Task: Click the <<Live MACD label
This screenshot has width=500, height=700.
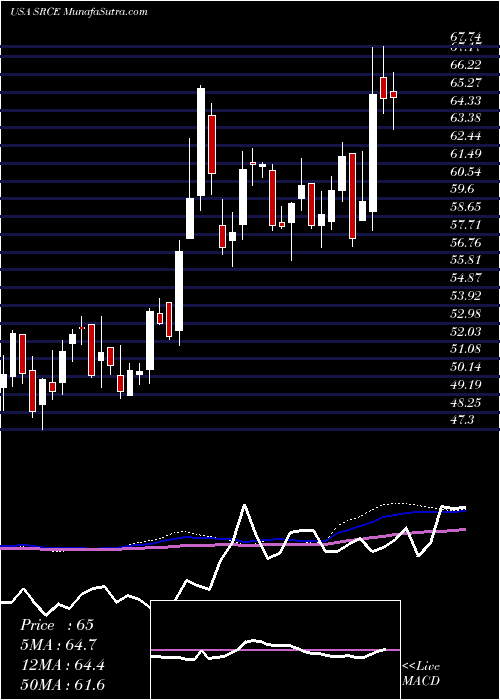Action: pos(421,674)
